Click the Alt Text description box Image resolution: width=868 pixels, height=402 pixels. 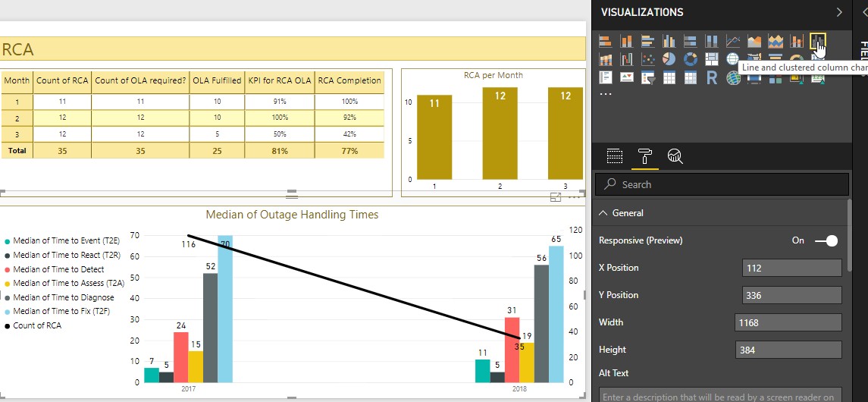point(721,394)
